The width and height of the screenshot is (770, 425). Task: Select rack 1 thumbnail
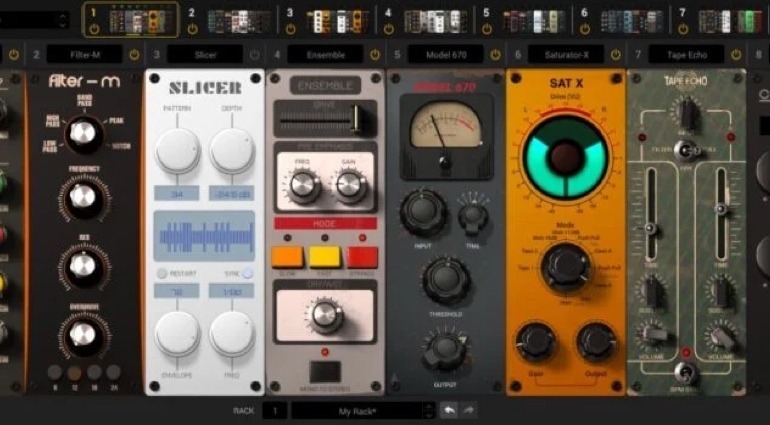(x=141, y=21)
